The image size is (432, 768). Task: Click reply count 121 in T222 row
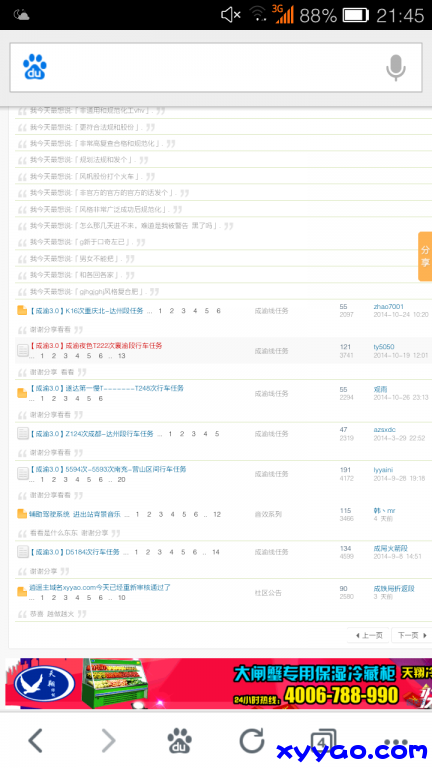click(345, 347)
